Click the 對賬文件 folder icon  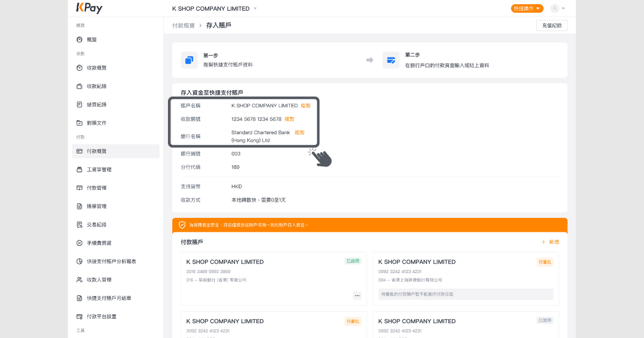79,123
